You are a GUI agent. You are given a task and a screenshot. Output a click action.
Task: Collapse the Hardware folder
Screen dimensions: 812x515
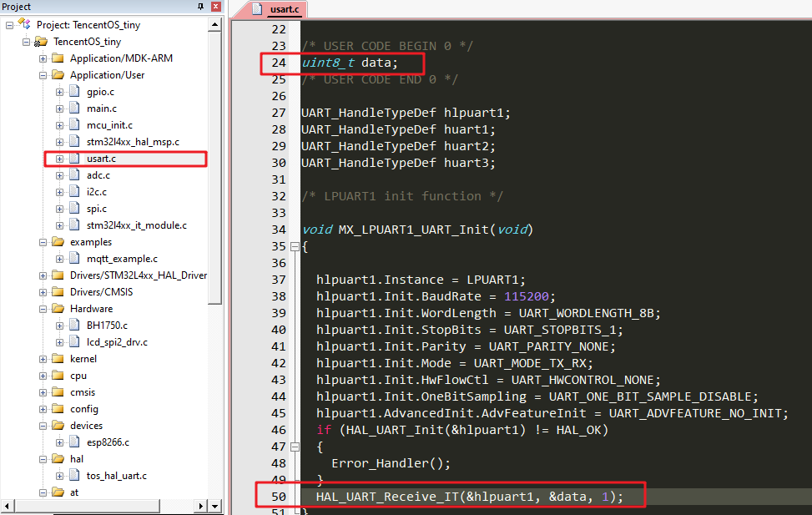point(43,309)
